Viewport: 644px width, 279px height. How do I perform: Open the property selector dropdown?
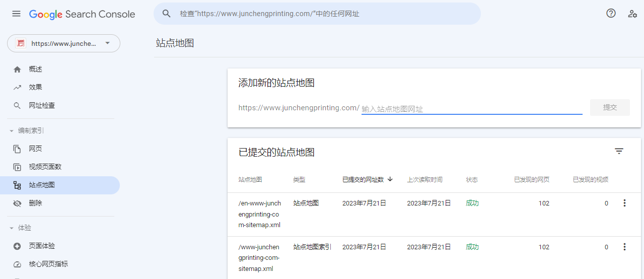click(63, 43)
